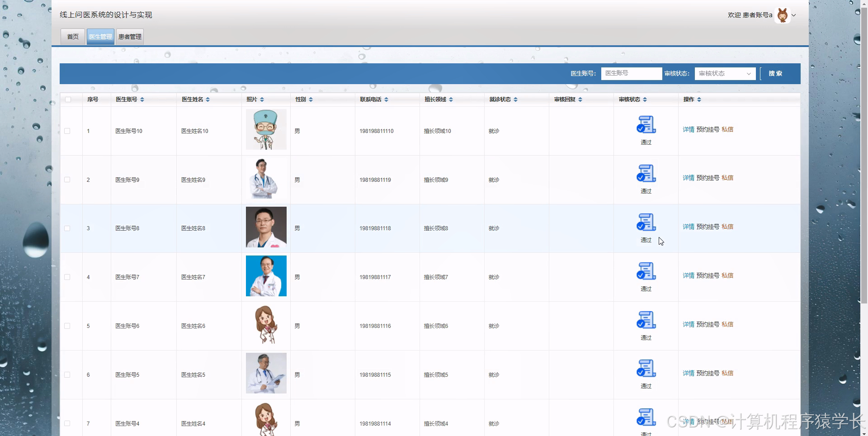Sort by 照片 column arrows
The image size is (868, 436).
[262, 100]
